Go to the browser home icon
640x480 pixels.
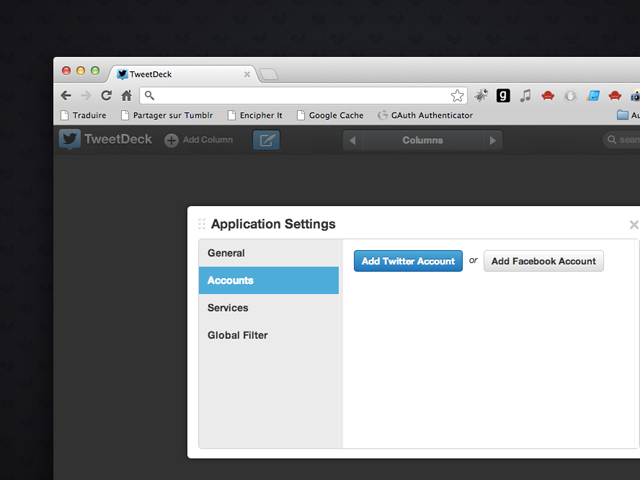click(x=127, y=96)
